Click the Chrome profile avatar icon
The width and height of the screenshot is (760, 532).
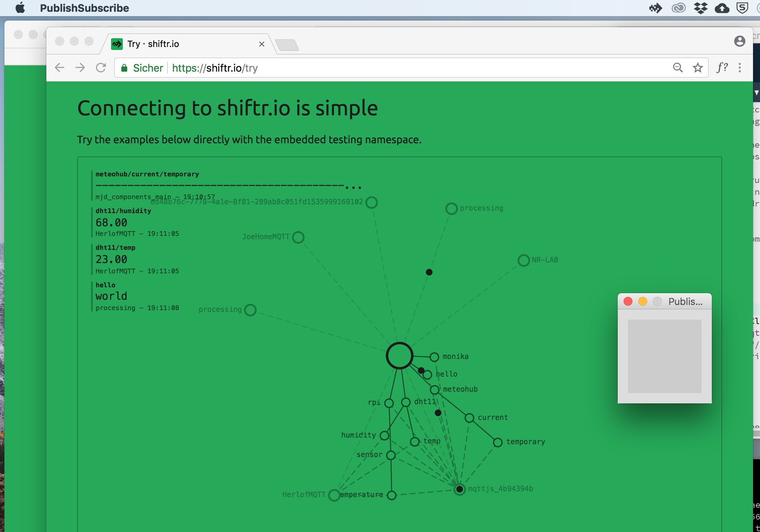pos(739,41)
